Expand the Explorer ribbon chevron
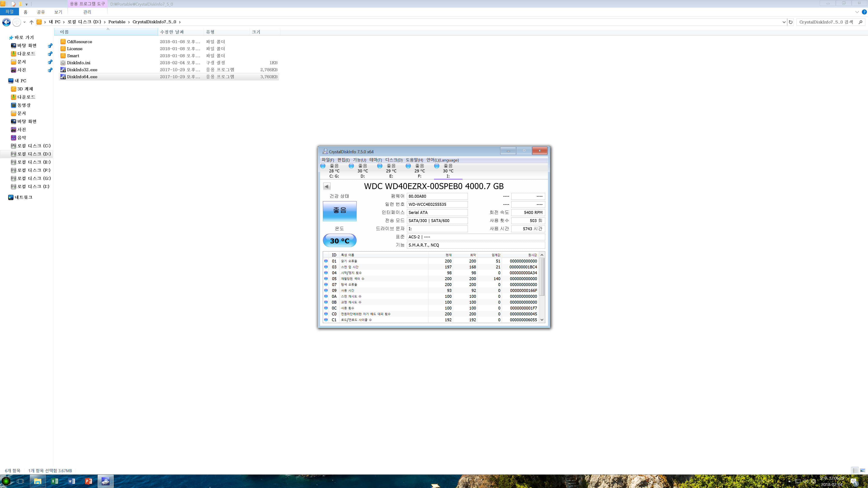868x488 pixels. pos(857,12)
